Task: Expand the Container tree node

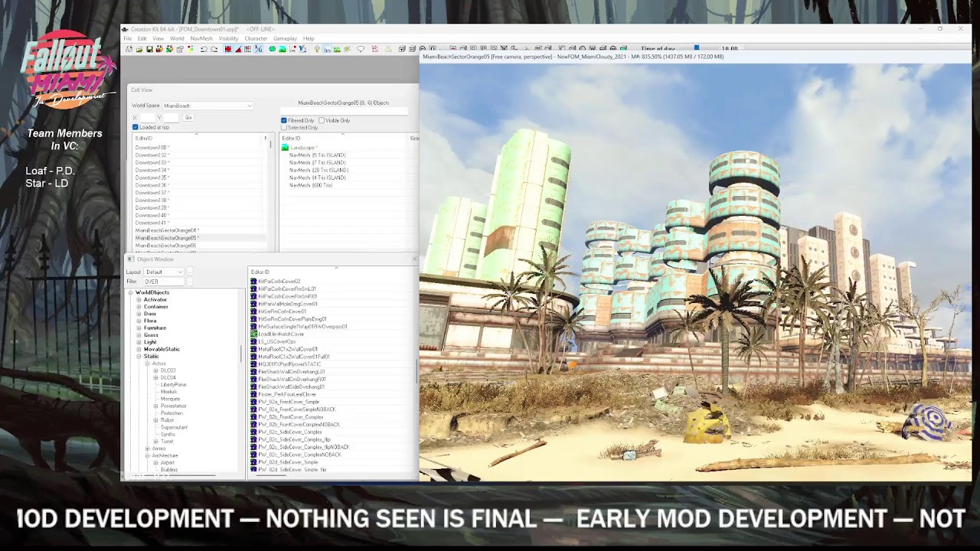Action: pos(139,307)
